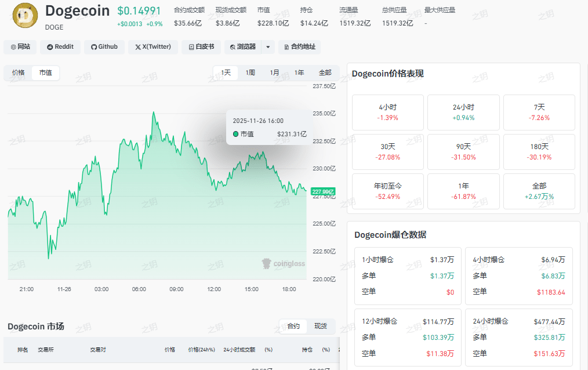Click the 1年 -61.87% performance card

pos(463,191)
